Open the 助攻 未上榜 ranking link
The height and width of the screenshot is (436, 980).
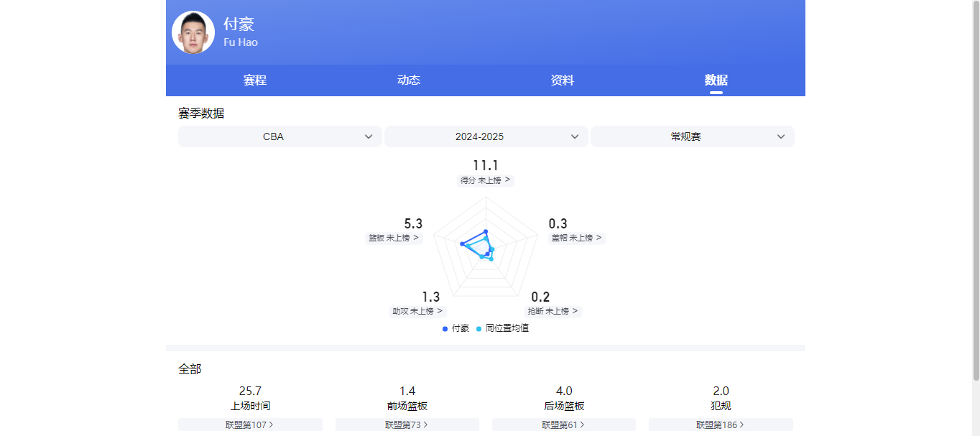(417, 311)
